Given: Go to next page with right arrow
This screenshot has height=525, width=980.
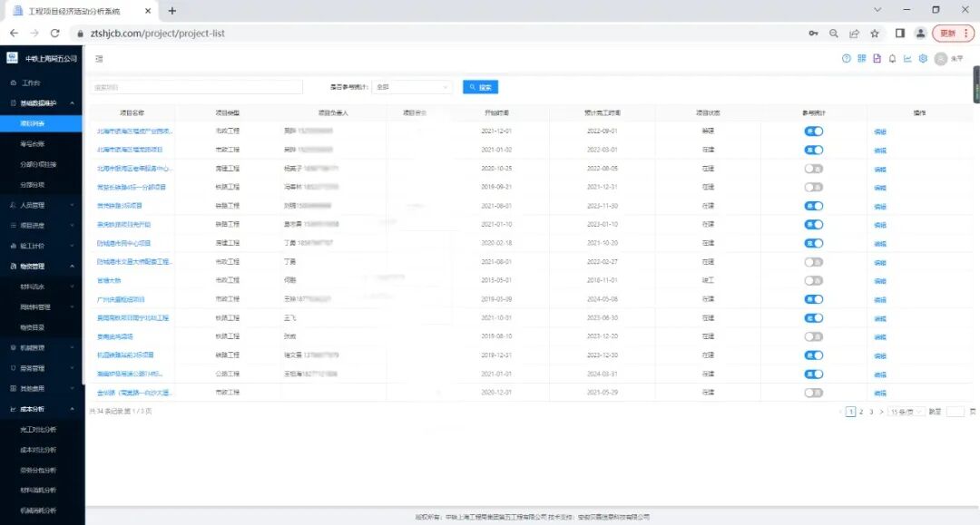Looking at the screenshot, I should [881, 412].
